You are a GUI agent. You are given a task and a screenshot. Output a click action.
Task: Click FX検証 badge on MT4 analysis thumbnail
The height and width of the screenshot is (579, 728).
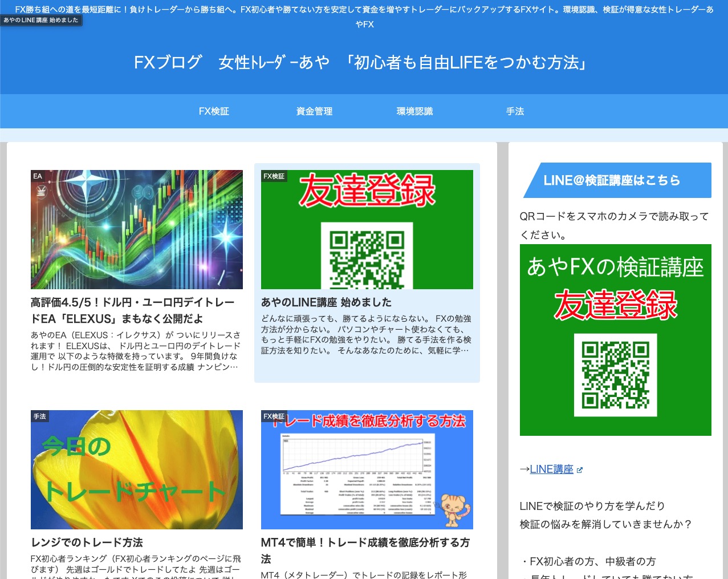[x=274, y=416]
